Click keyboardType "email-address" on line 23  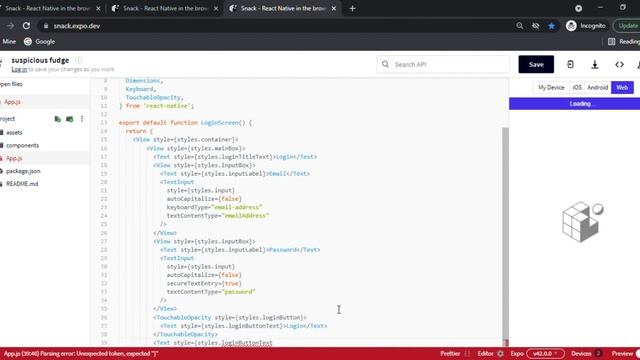click(214, 207)
